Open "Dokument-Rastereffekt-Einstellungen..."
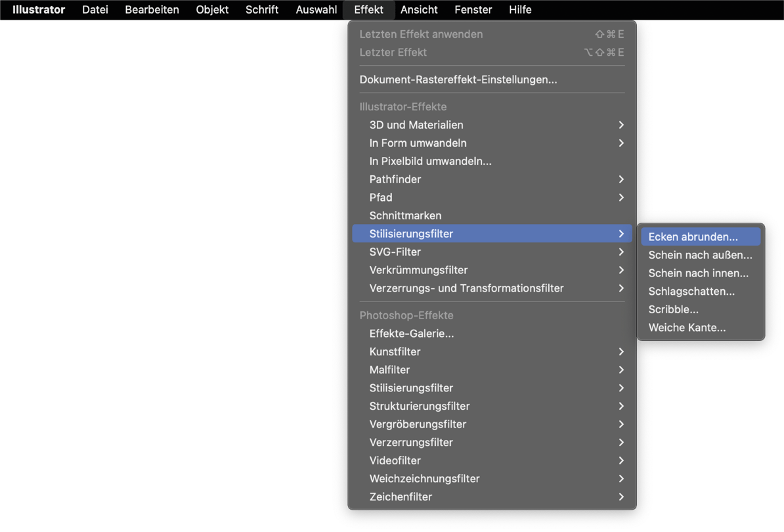This screenshot has width=784, height=532. [x=458, y=79]
